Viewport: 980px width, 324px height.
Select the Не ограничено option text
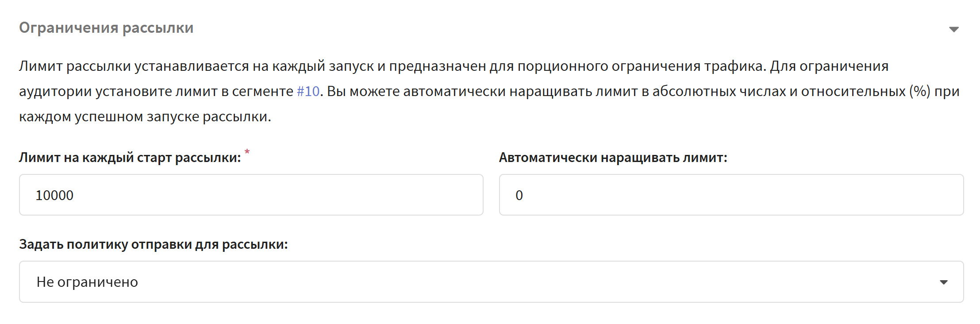coord(87,282)
